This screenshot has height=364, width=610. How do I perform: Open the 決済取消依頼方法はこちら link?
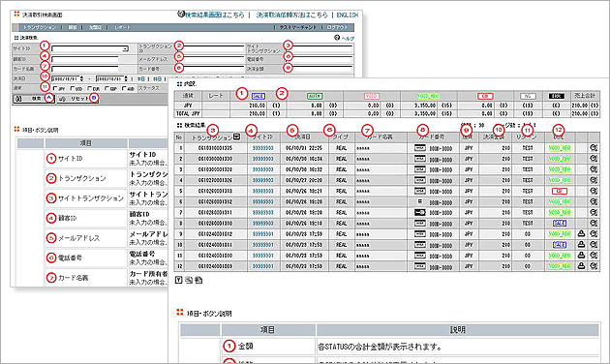click(x=292, y=15)
